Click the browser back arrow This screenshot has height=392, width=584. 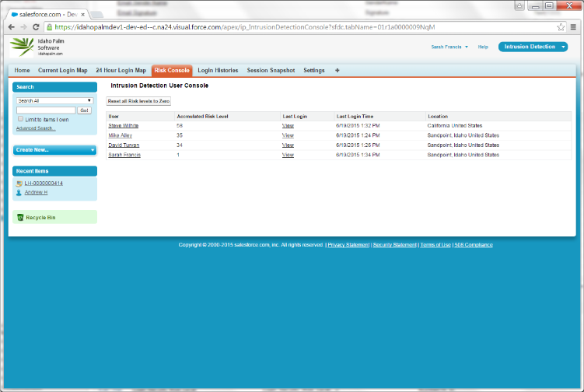coord(12,26)
